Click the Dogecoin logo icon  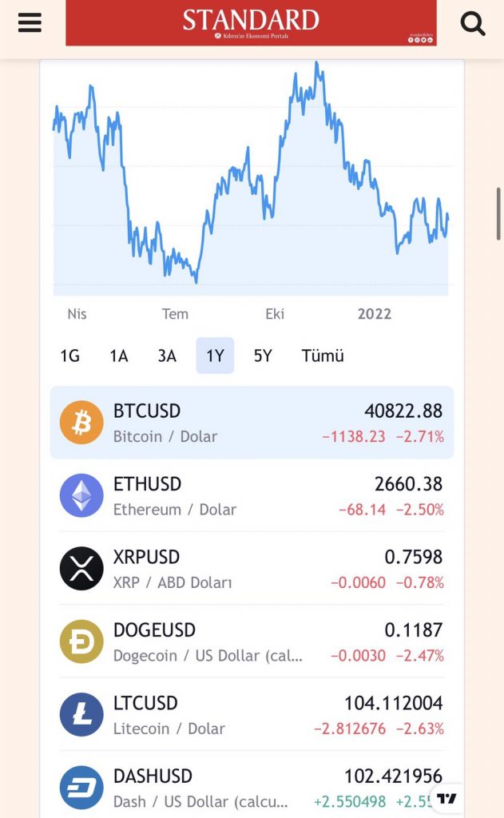[81, 641]
